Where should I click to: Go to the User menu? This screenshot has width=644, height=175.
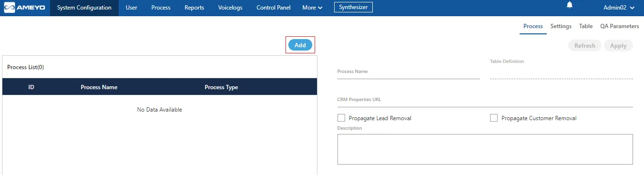coord(132,8)
